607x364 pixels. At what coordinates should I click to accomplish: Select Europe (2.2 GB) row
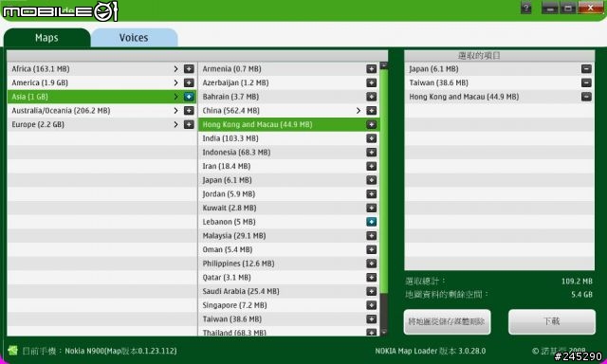click(x=101, y=124)
